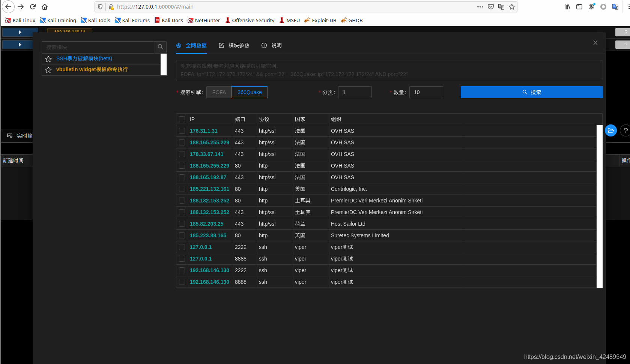Image resolution: width=630 pixels, height=364 pixels.
Task: Open the page actions three-dot menu
Action: [x=480, y=7]
